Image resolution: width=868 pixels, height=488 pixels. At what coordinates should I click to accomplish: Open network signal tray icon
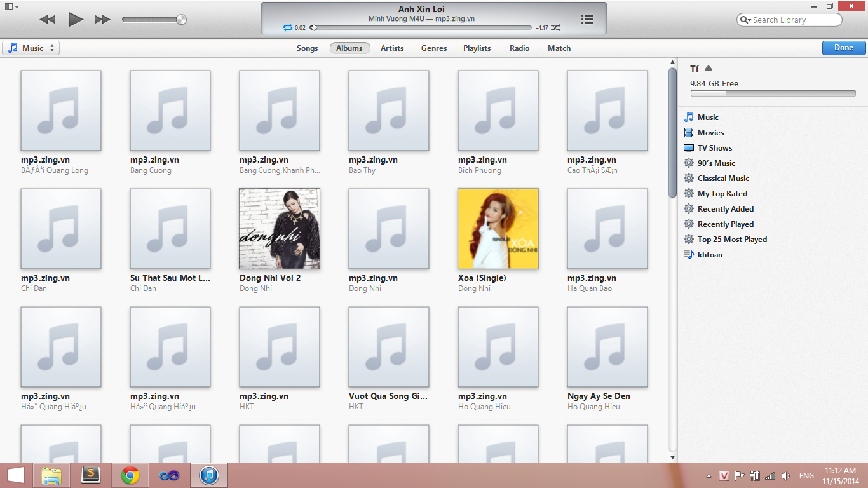770,476
